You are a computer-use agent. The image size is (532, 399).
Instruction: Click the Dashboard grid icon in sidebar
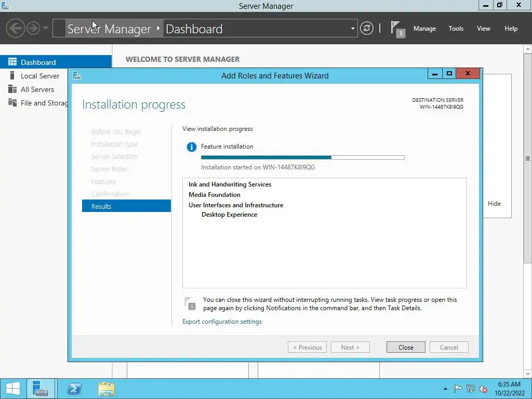(12, 62)
